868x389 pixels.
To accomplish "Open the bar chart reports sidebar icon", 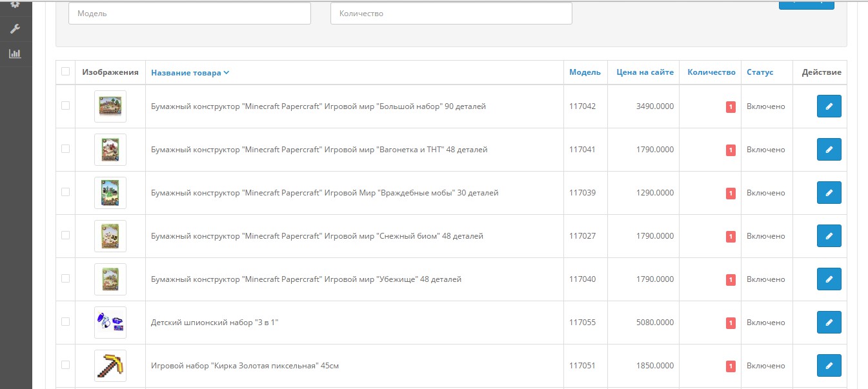I will [x=15, y=54].
